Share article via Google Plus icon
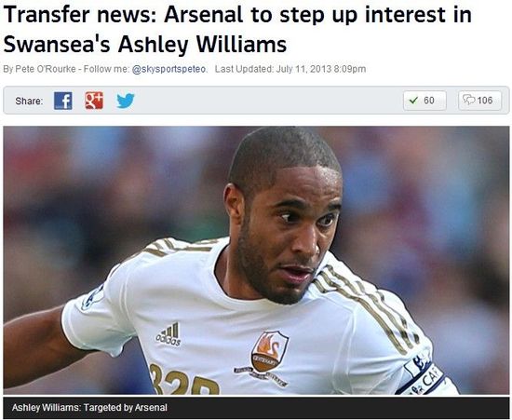The width and height of the screenshot is (512, 420). click(94, 101)
